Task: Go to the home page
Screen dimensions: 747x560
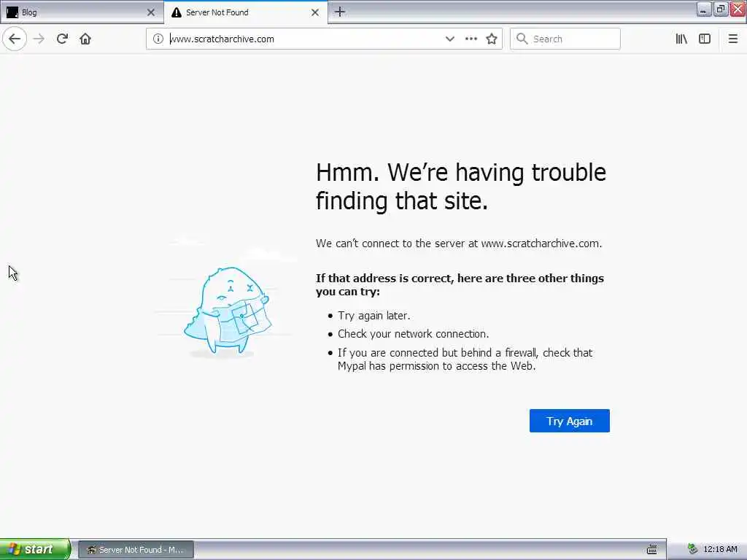Action: click(85, 39)
